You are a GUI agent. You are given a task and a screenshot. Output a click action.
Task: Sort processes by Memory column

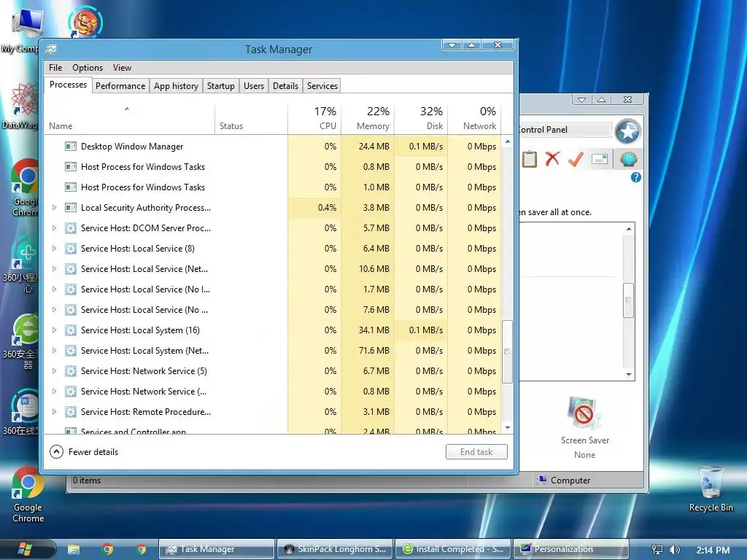pos(368,118)
